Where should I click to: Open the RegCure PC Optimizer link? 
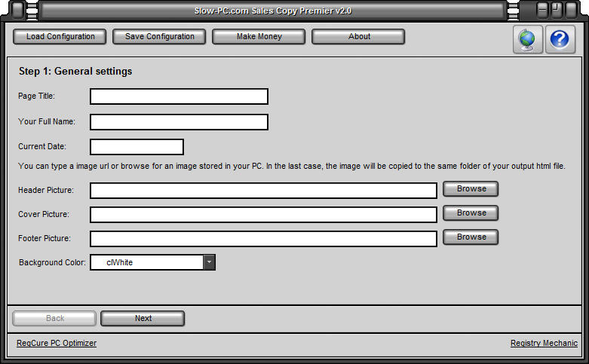pos(57,344)
